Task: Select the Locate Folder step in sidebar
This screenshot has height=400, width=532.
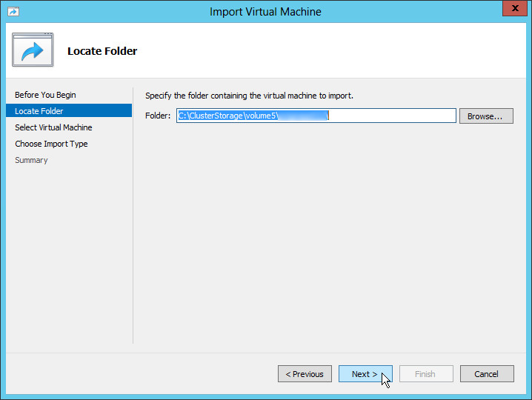Action: 39,111
